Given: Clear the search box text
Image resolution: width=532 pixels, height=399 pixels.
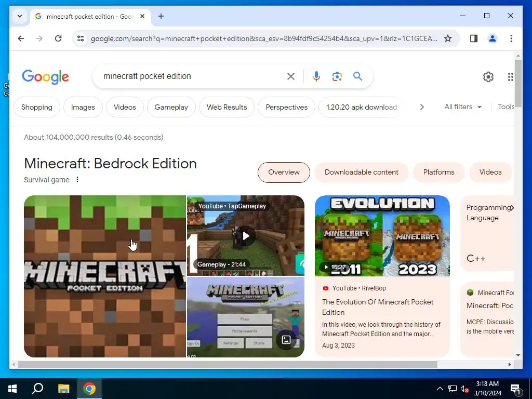Looking at the screenshot, I should coord(291,76).
